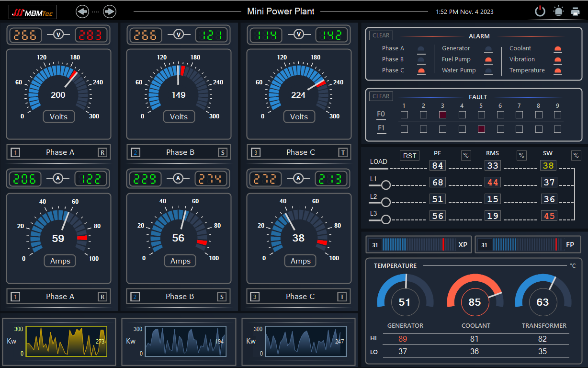Toggle fault F1 checkbox 5
The width and height of the screenshot is (588, 368).
point(481,129)
